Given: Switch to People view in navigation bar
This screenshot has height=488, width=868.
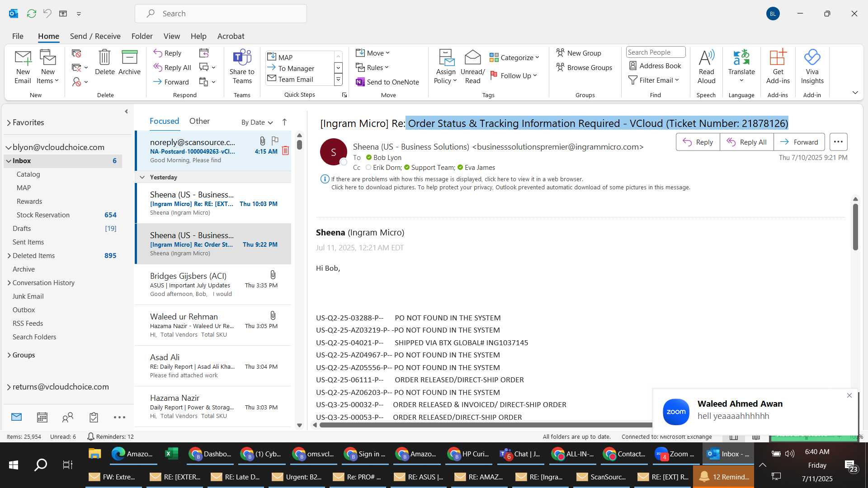Looking at the screenshot, I should [x=68, y=417].
